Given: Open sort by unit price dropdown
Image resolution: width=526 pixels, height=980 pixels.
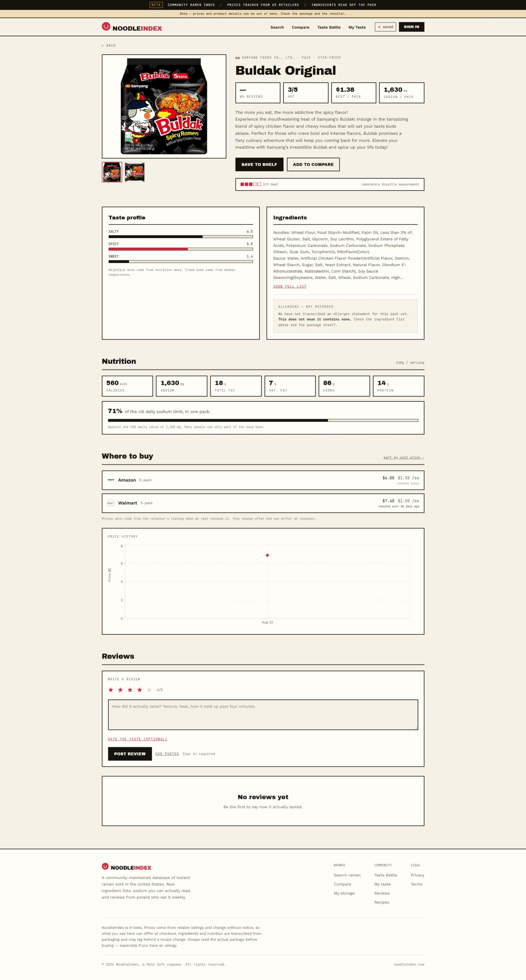Looking at the screenshot, I should (404, 457).
